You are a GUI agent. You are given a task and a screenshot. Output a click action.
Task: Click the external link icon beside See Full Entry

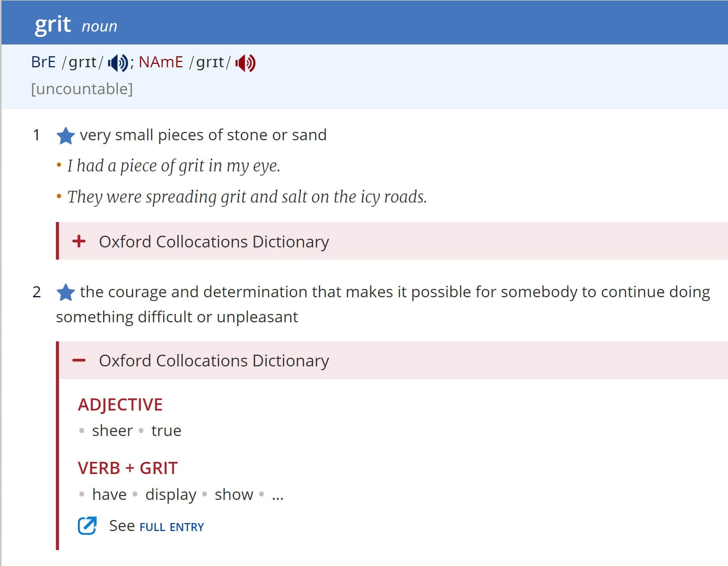[87, 526]
